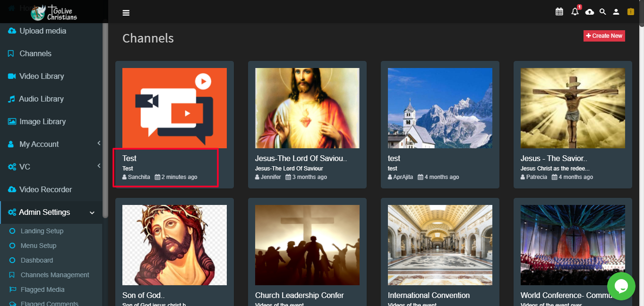This screenshot has height=306, width=644.
Task: Click the crown of thorns Jesus thumbnail
Action: pos(174,245)
